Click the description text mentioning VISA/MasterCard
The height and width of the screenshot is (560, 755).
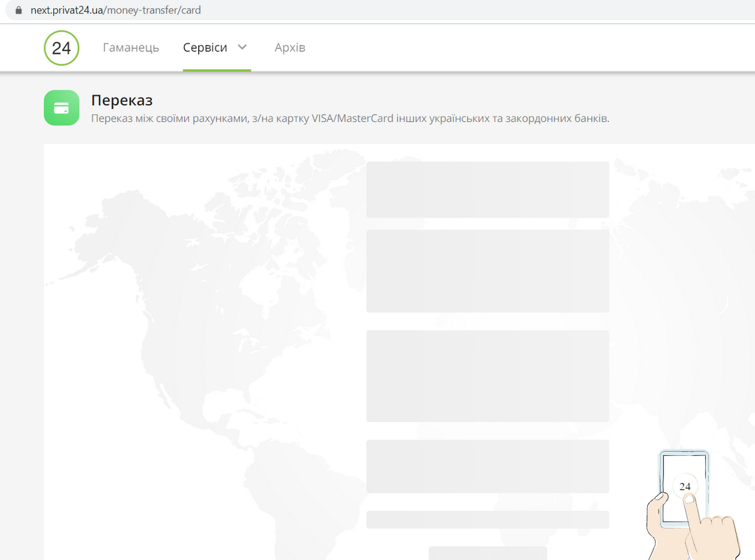pyautogui.click(x=350, y=118)
